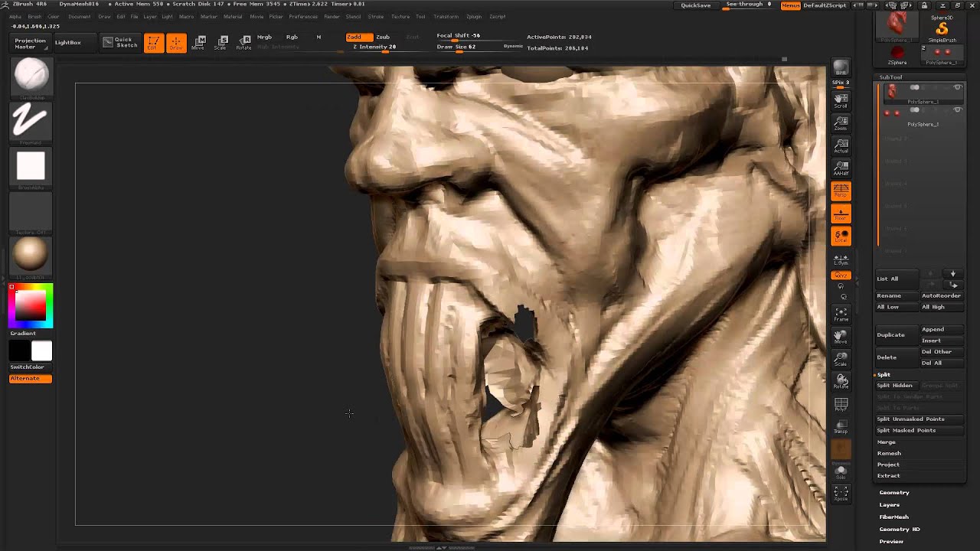Toggle Perspective distortion
Screen dimensions: 980x551
841,191
